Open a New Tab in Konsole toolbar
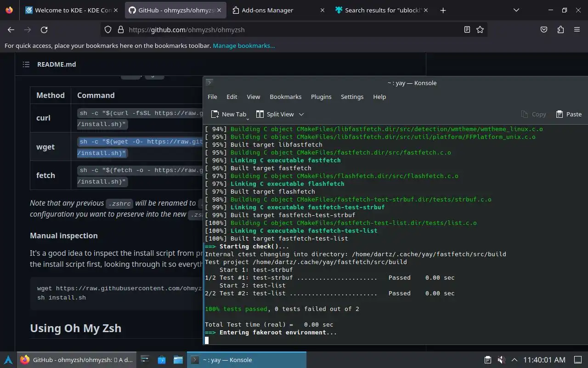Viewport: 588px width, 368px height. pyautogui.click(x=228, y=114)
